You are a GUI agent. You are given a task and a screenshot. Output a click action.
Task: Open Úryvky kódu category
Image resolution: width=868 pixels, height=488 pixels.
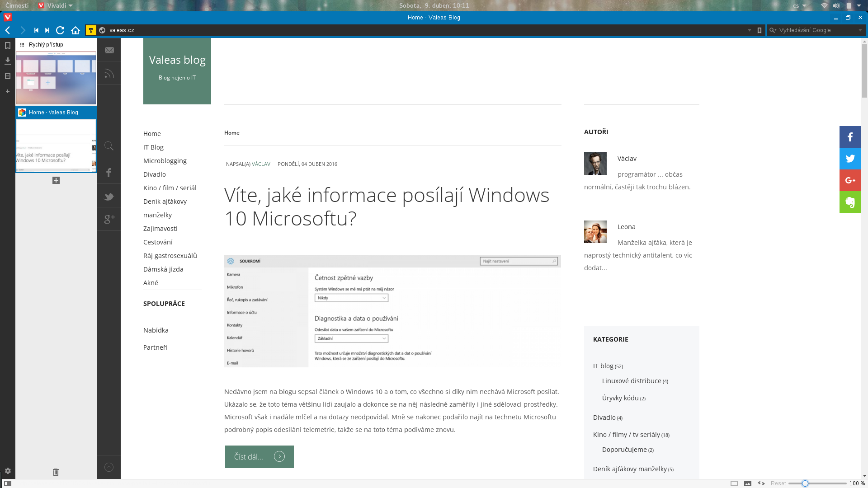tap(620, 398)
